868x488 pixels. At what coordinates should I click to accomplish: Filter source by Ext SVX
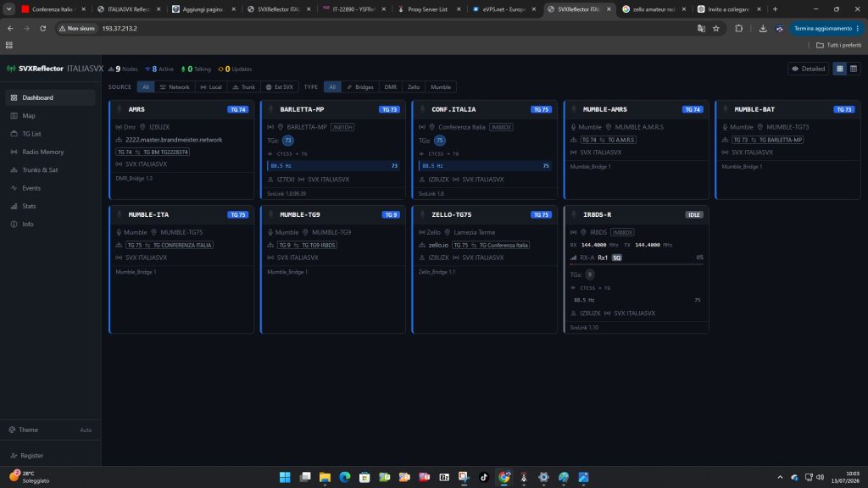(x=280, y=87)
